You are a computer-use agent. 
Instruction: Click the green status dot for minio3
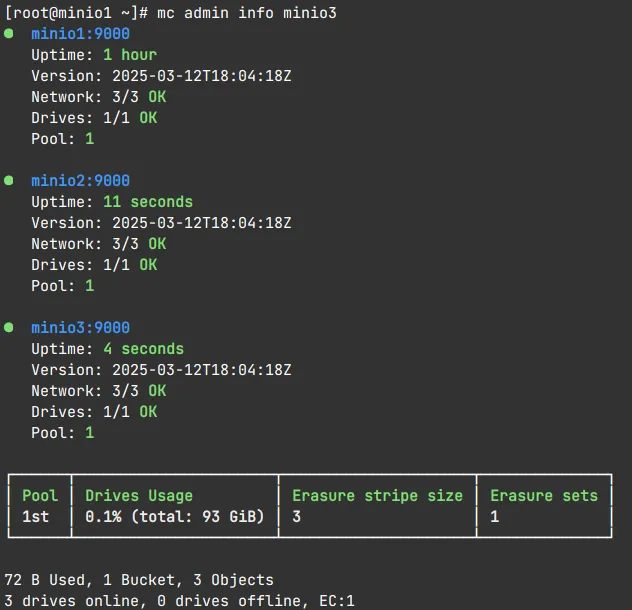click(8, 327)
